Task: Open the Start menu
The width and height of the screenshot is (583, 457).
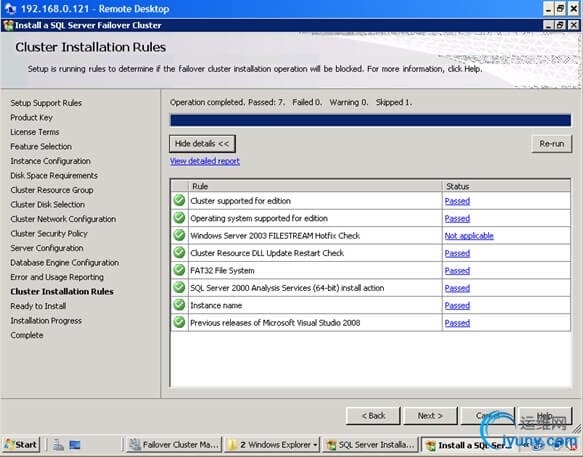Action: click(x=21, y=445)
